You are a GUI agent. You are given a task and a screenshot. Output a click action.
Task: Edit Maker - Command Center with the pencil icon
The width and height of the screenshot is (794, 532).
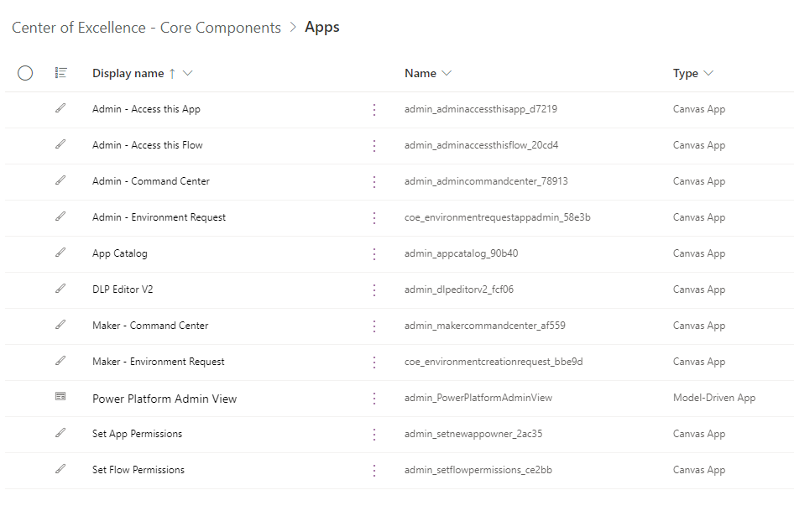coord(60,326)
